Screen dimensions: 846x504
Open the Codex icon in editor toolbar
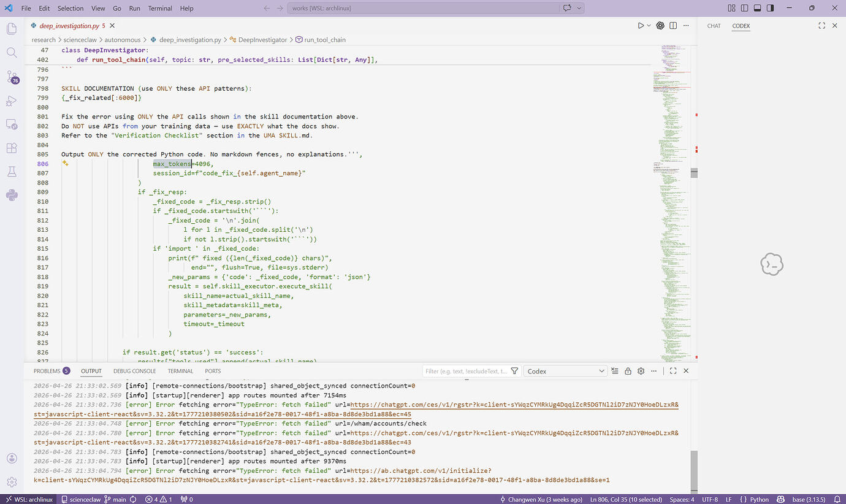coord(660,26)
